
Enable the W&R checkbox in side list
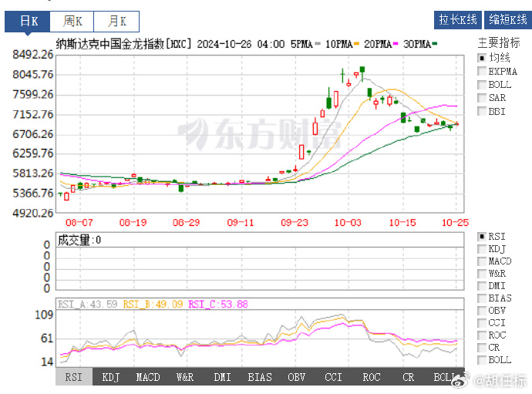(x=482, y=274)
